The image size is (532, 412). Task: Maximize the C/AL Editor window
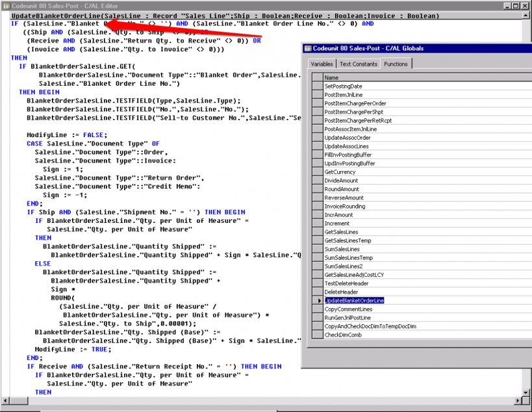[515, 6]
